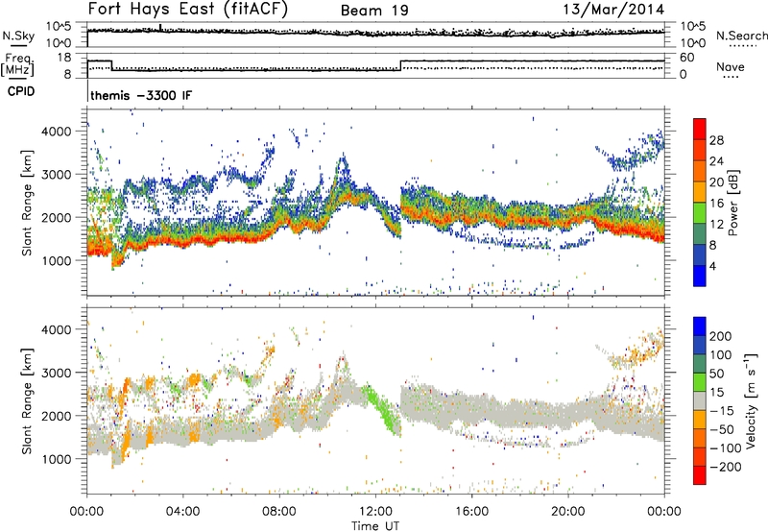Click the 'Time UT' axis label

375,525
